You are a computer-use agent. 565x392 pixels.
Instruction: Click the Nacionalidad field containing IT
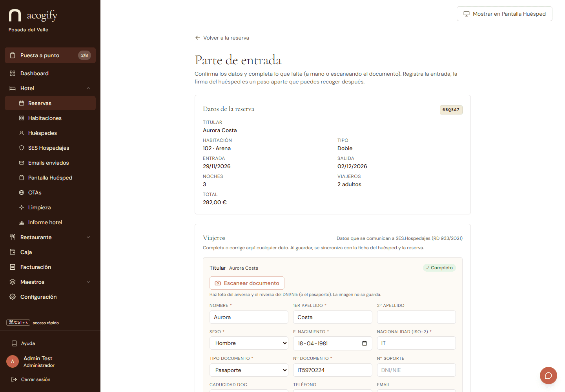pyautogui.click(x=416, y=343)
